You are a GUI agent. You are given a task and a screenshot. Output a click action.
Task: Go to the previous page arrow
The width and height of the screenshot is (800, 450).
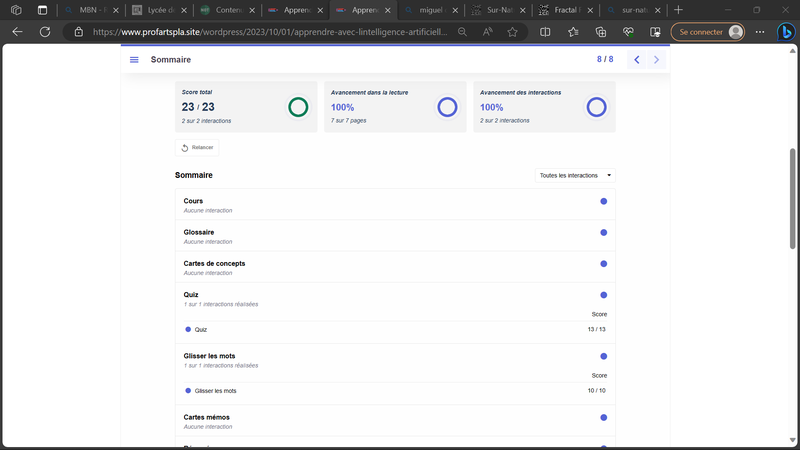point(637,60)
